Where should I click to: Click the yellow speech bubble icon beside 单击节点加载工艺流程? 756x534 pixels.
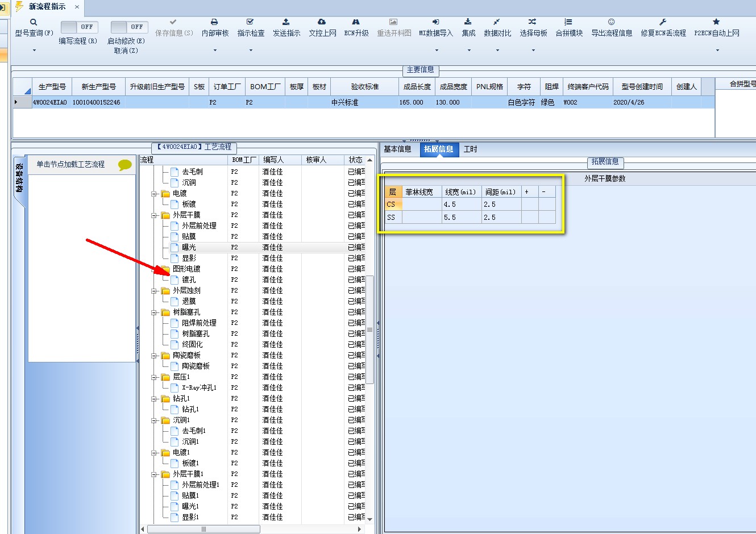(125, 165)
